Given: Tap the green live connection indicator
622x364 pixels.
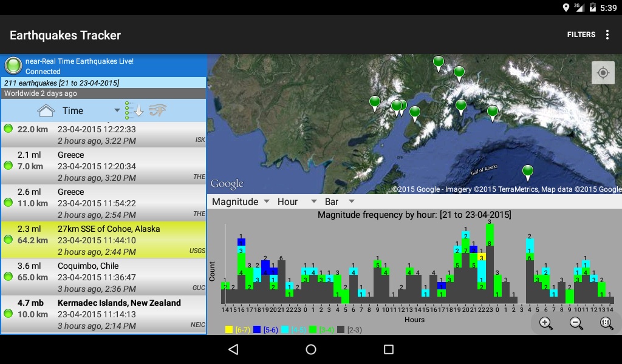Looking at the screenshot, I should tap(13, 66).
